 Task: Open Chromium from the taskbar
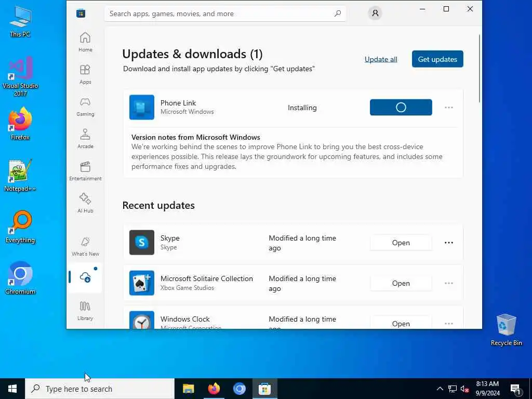[239, 389]
